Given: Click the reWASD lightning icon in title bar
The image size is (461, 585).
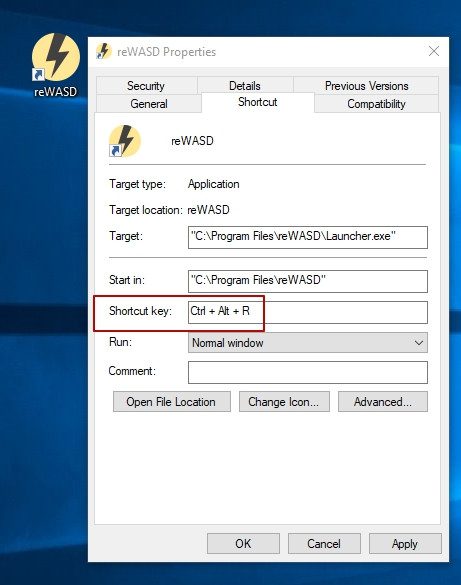Looking at the screenshot, I should pyautogui.click(x=104, y=51).
